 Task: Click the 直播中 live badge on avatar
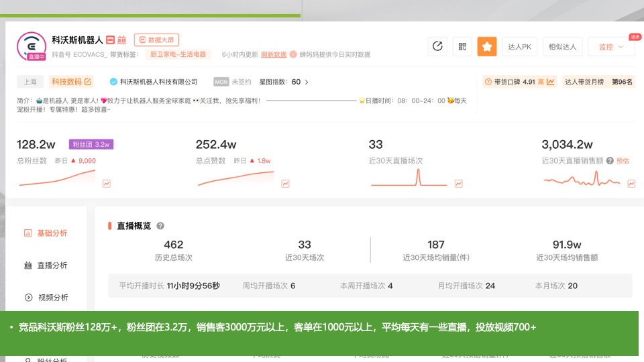[36, 56]
